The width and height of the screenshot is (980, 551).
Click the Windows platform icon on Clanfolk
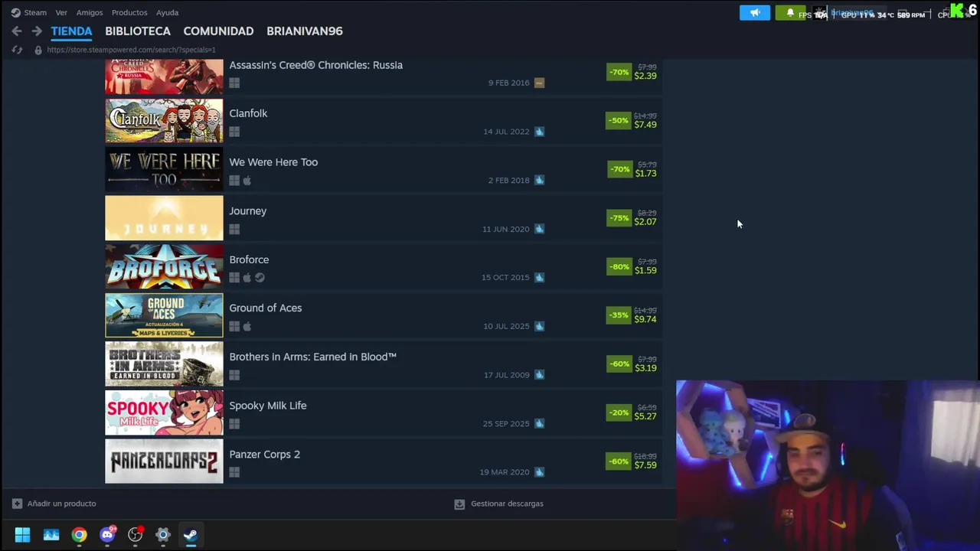(x=234, y=132)
